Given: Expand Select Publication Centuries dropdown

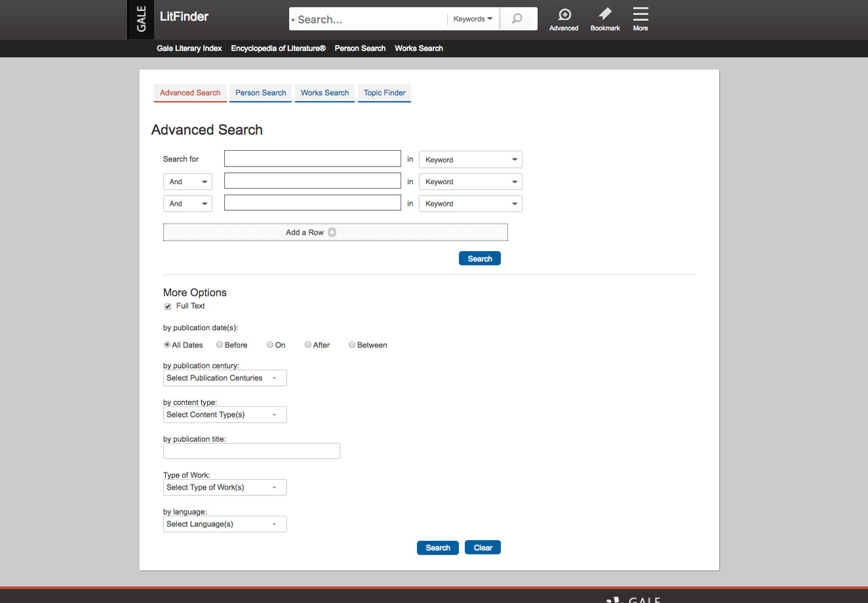Looking at the screenshot, I should point(225,378).
